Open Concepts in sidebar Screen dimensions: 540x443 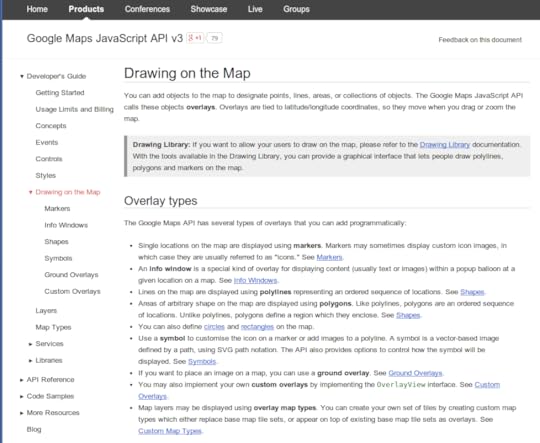pos(51,126)
